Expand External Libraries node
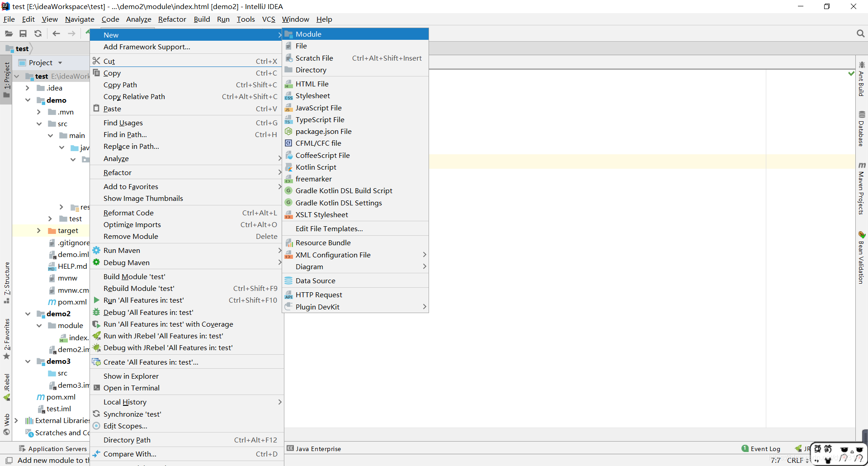 point(16,421)
